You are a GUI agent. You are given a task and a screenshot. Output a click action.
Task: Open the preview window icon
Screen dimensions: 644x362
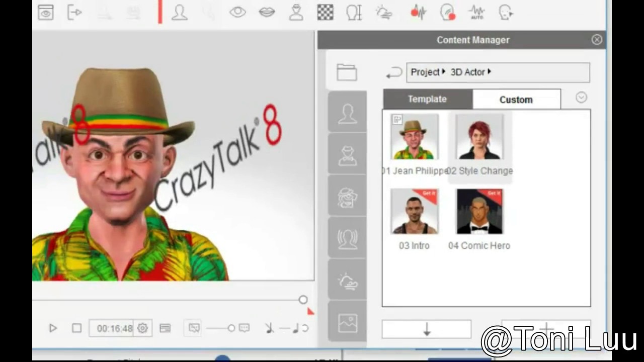click(x=45, y=13)
